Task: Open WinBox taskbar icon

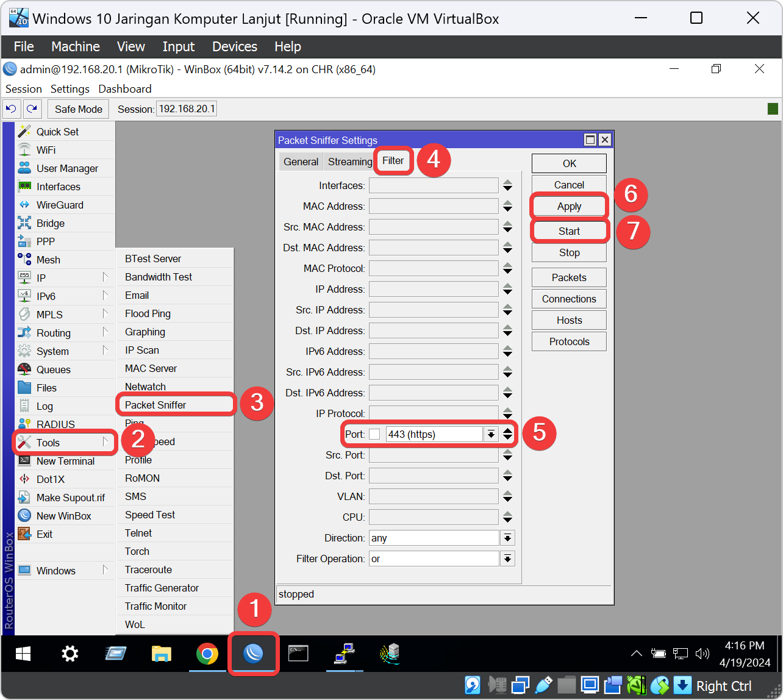Action: 253,654
